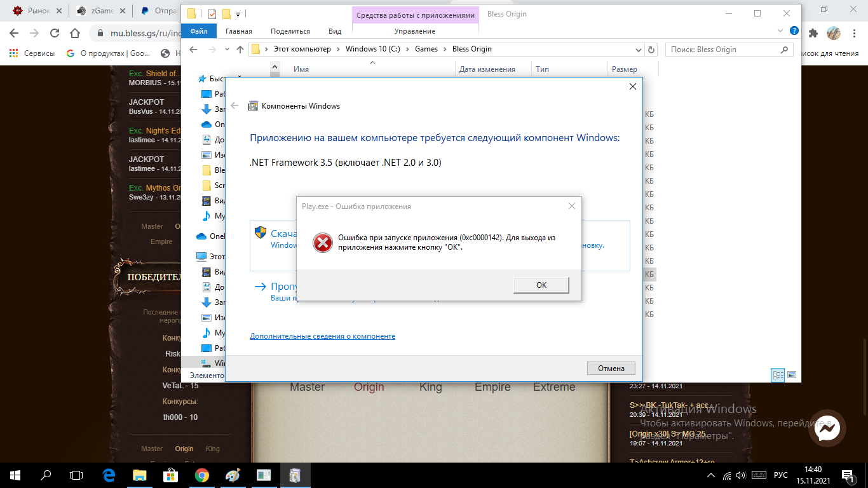Viewport: 868px width, 488px height.
Task: Select Extreme server link on webpage
Action: tap(554, 387)
